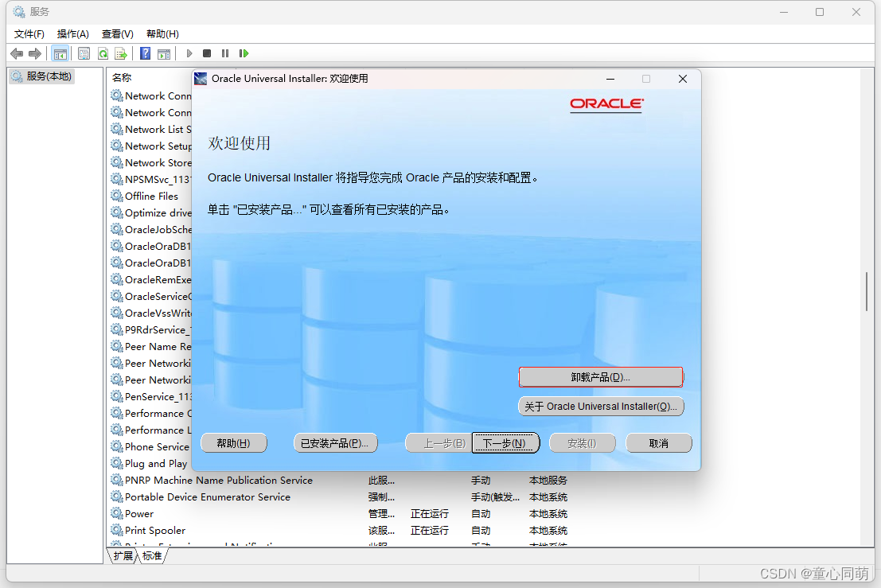Click 关于 Oracle Universal Installer(O)... button

pos(601,406)
